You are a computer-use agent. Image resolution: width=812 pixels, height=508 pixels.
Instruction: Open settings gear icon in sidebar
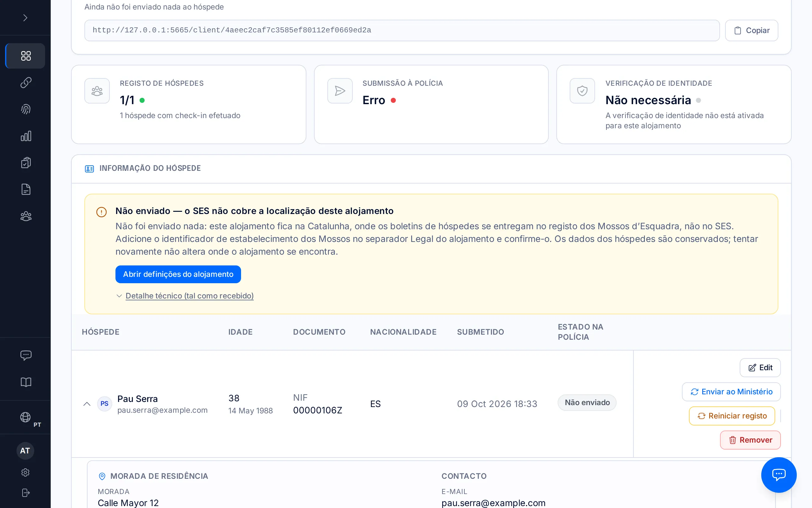click(25, 472)
